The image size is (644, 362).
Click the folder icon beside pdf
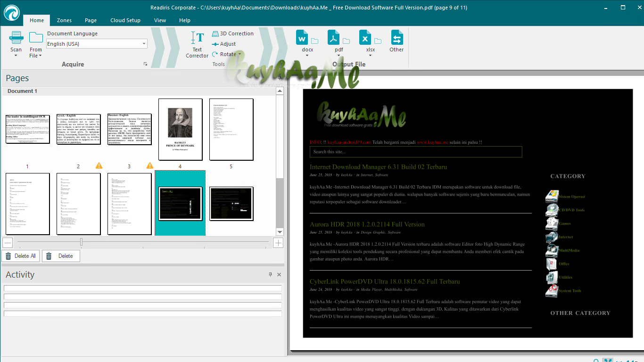coord(347,41)
